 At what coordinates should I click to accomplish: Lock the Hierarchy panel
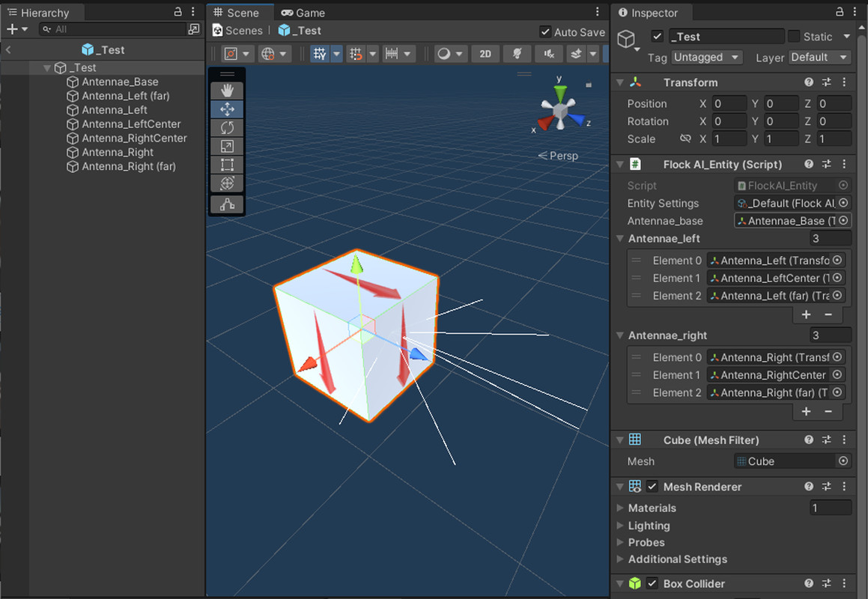click(x=177, y=12)
